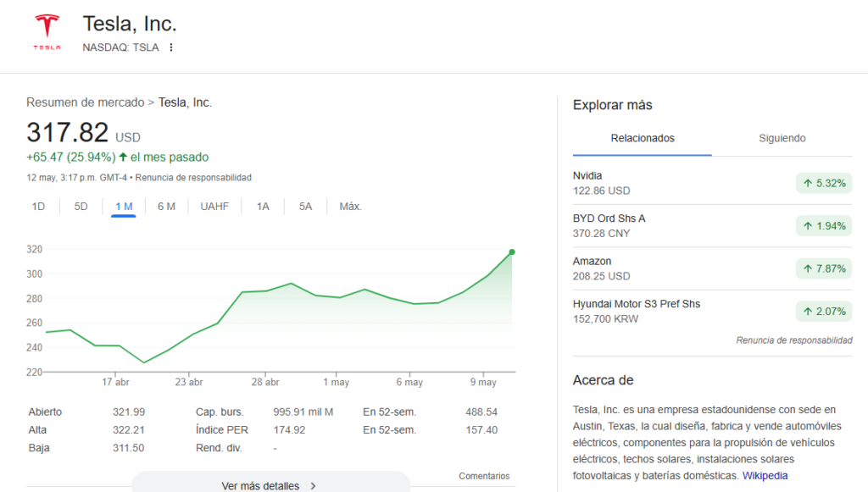Click the 6 may date label on chart axis
Screen dimensions: 868x492
tap(409, 382)
